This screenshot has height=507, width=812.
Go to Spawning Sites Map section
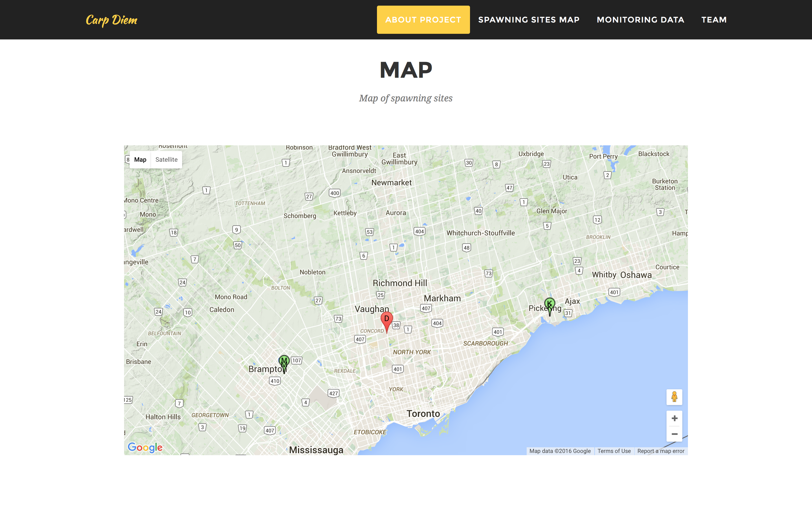[529, 20]
